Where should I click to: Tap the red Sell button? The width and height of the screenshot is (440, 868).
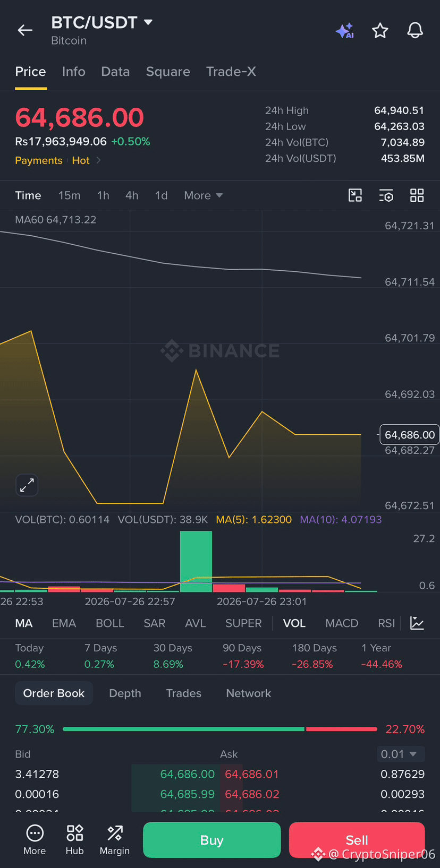(x=357, y=840)
